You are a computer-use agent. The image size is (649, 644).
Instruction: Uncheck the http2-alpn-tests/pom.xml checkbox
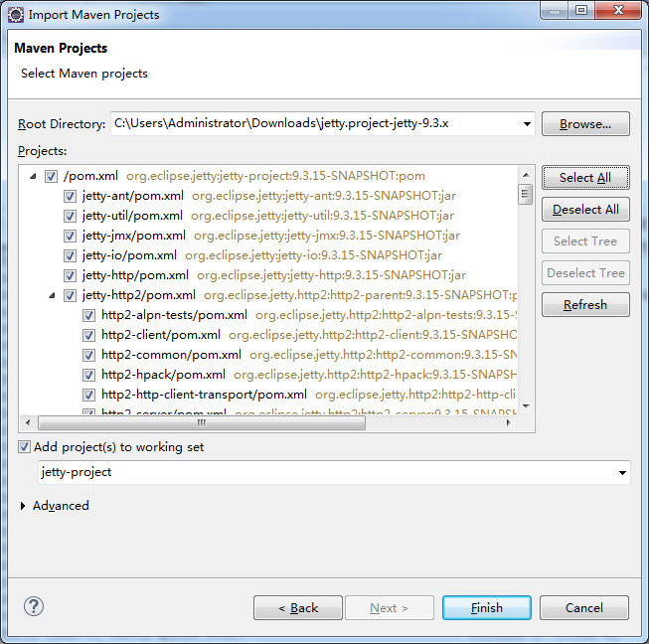click(88, 315)
